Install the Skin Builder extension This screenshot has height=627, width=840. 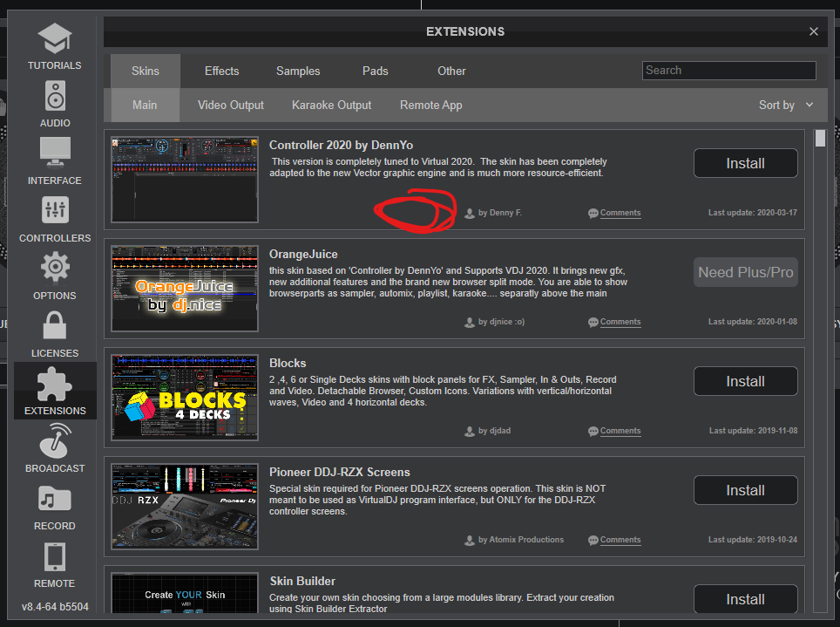[745, 598]
